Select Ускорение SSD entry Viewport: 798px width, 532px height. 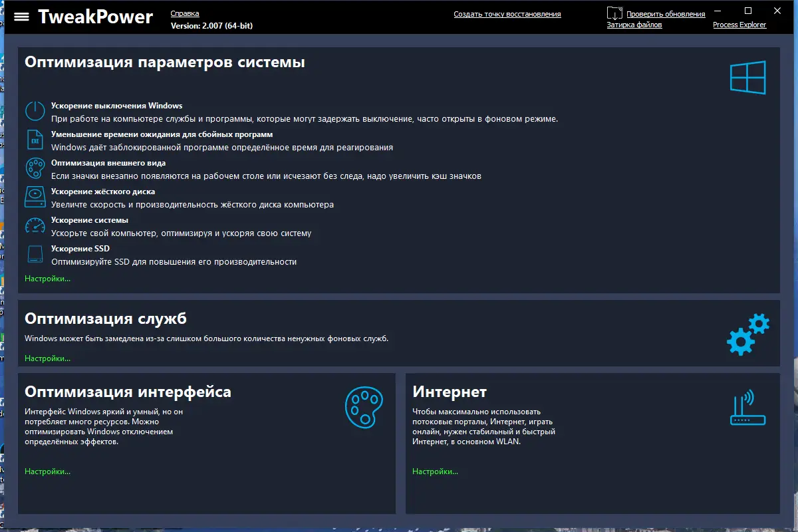point(80,249)
